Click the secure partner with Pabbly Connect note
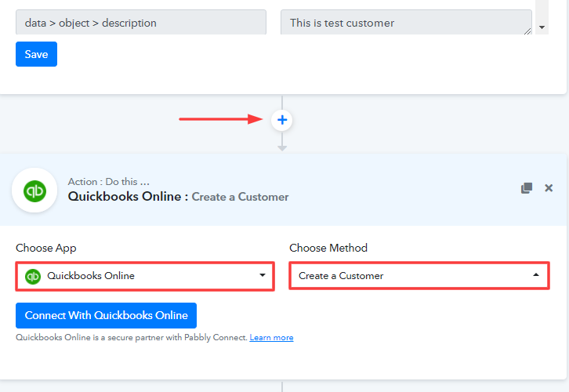The width and height of the screenshot is (569, 392). [x=132, y=338]
